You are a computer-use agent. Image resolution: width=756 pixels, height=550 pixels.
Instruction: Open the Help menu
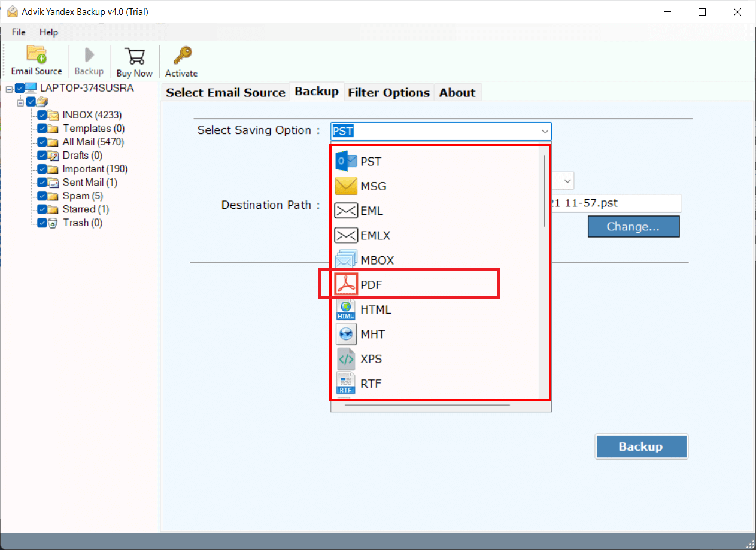(49, 32)
